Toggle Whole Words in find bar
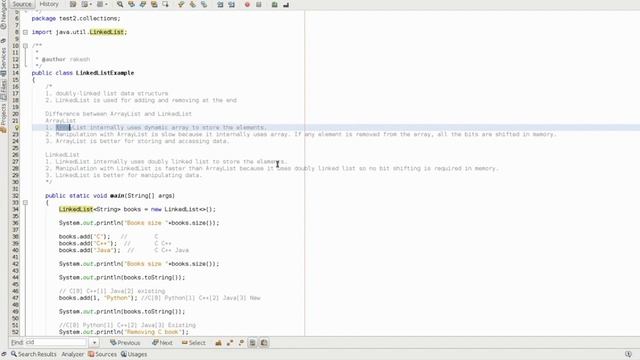This screenshot has width=640, height=360. (230, 343)
